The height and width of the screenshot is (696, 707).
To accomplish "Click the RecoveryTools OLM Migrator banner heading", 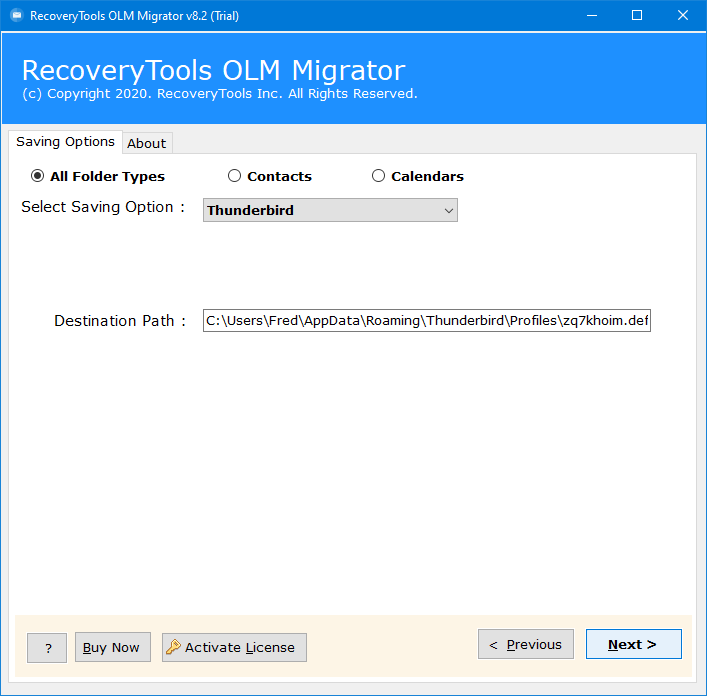I will pyautogui.click(x=214, y=71).
